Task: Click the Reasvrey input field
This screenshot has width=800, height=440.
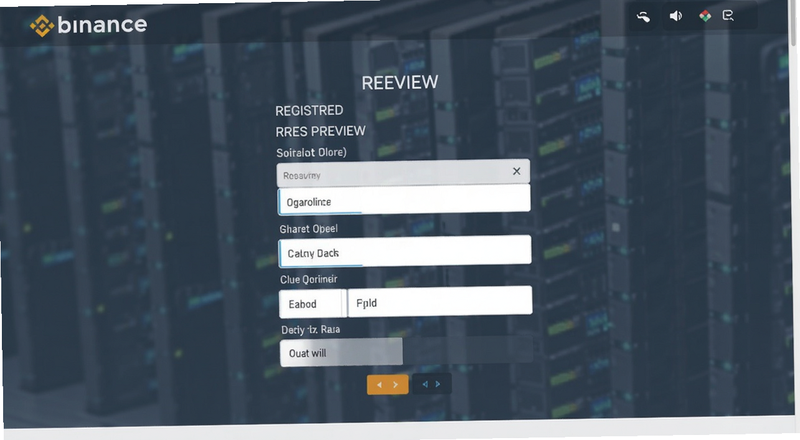Action: [403, 173]
